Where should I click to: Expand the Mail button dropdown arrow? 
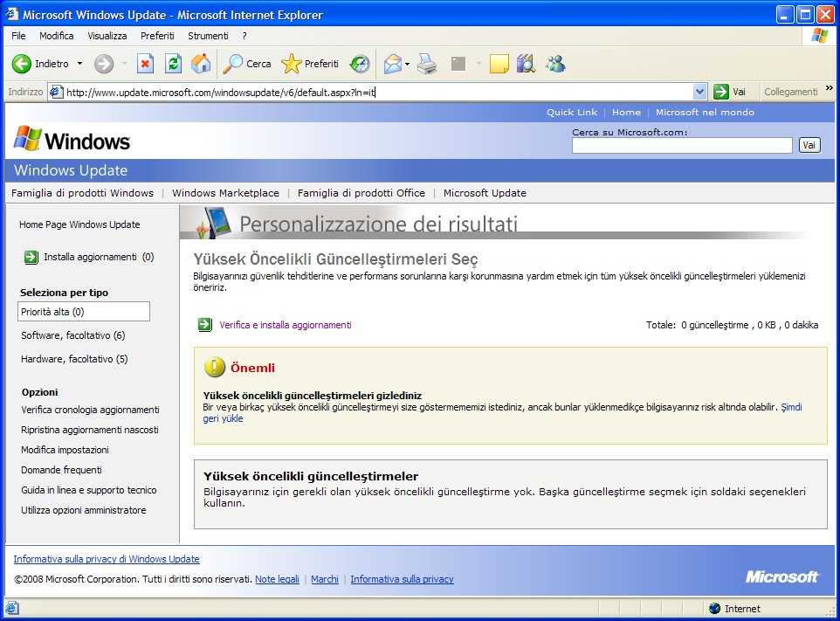(x=407, y=65)
